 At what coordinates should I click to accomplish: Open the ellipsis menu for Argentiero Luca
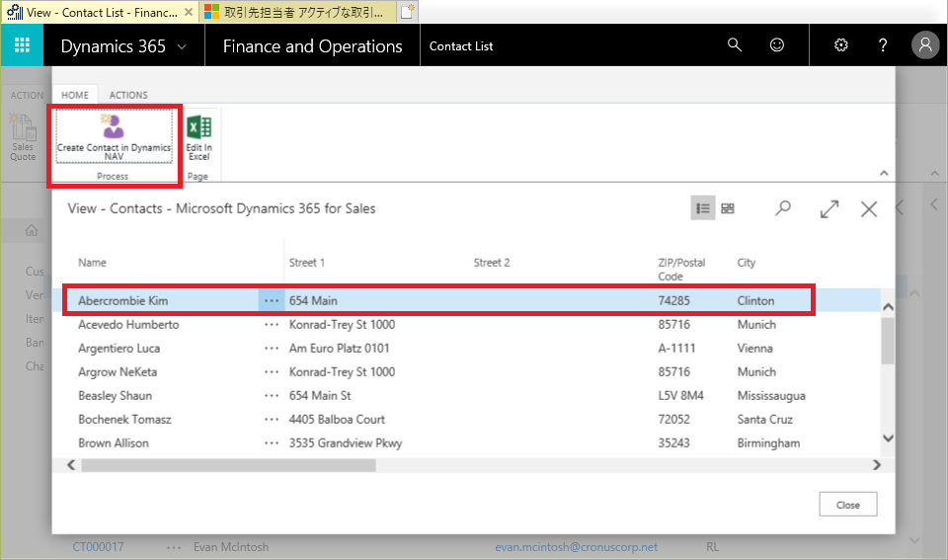[x=272, y=349]
